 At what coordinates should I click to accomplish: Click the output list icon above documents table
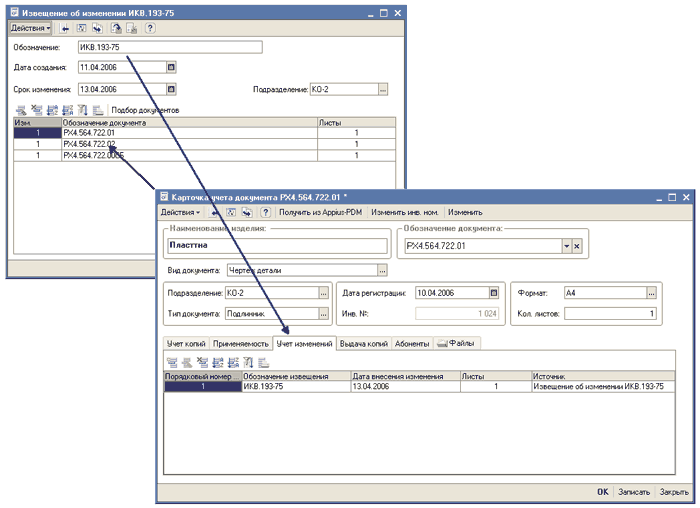[98, 110]
